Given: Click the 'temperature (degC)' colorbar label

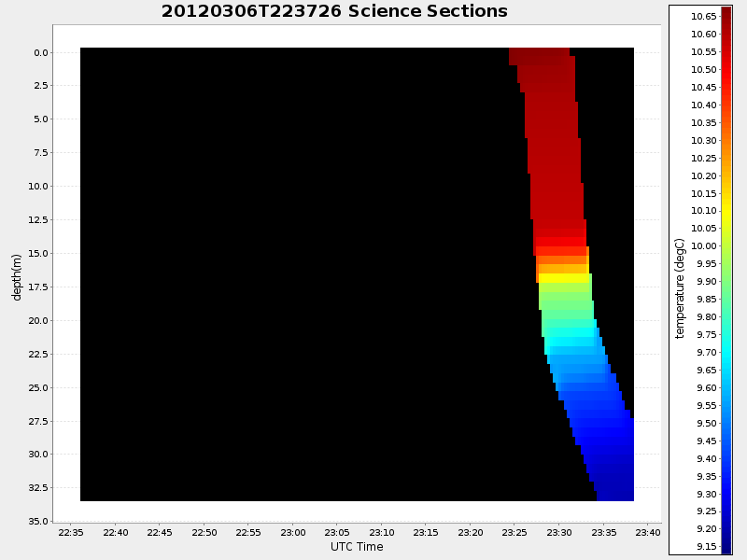Looking at the screenshot, I should tap(680, 288).
